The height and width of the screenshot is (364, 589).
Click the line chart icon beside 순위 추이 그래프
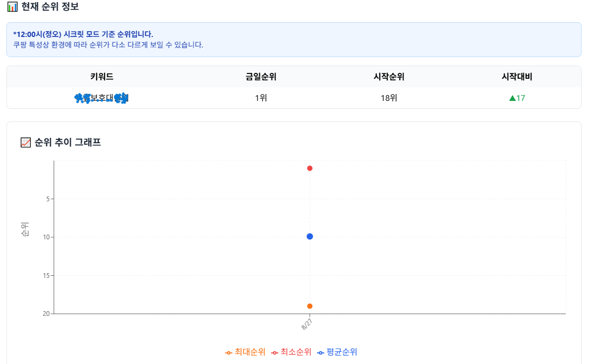(25, 142)
